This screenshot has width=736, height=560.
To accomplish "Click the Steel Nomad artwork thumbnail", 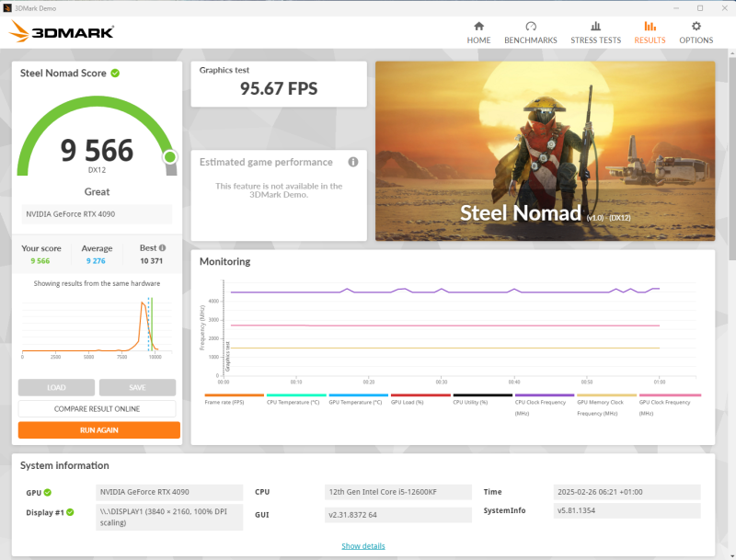I will 545,151.
